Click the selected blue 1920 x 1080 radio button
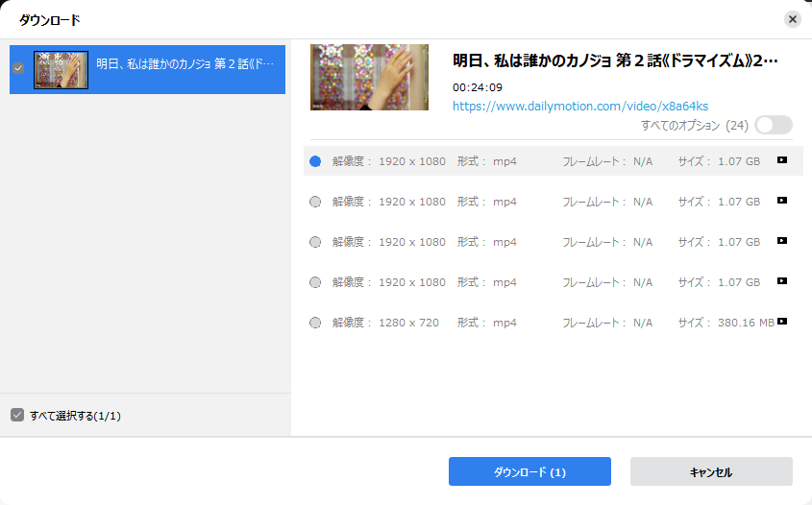The width and height of the screenshot is (812, 505). [x=315, y=161]
